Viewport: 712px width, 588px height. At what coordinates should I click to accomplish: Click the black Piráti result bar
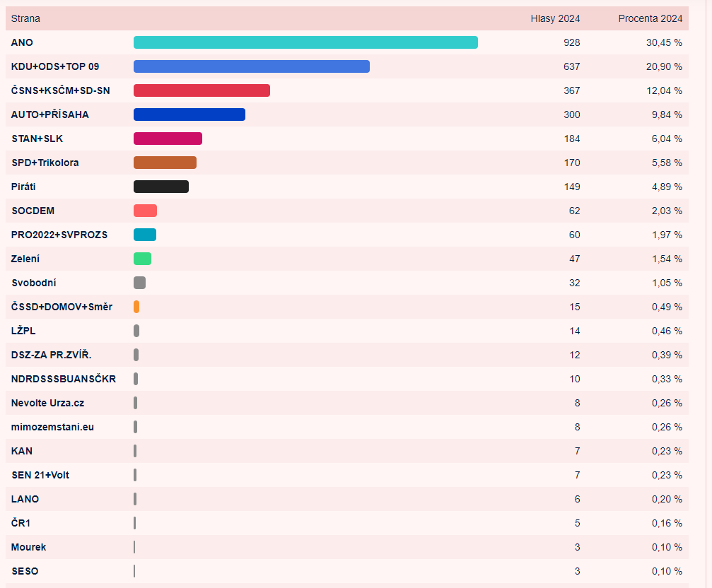point(161,187)
